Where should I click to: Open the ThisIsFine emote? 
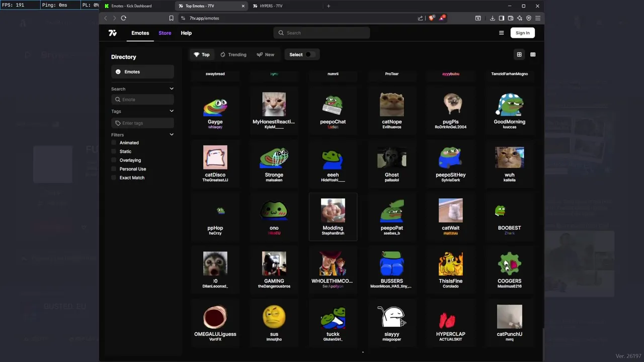[451, 269]
